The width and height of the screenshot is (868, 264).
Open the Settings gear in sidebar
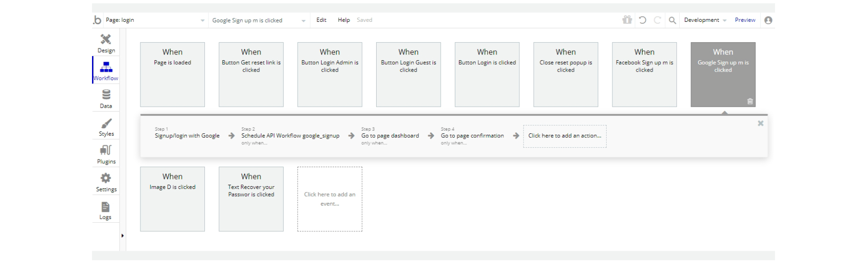[106, 182]
